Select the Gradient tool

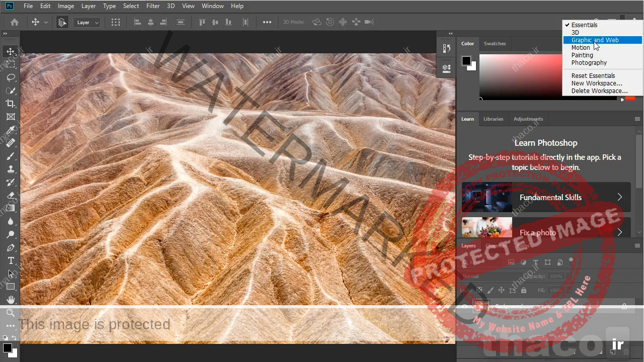click(x=11, y=208)
